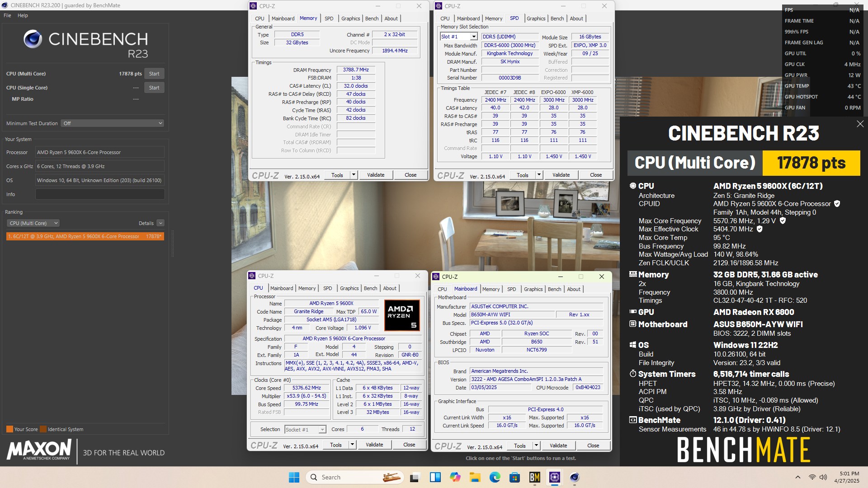The height and width of the screenshot is (488, 868).
Task: Click the CPU-Z Memory window title icon
Action: [x=253, y=6]
